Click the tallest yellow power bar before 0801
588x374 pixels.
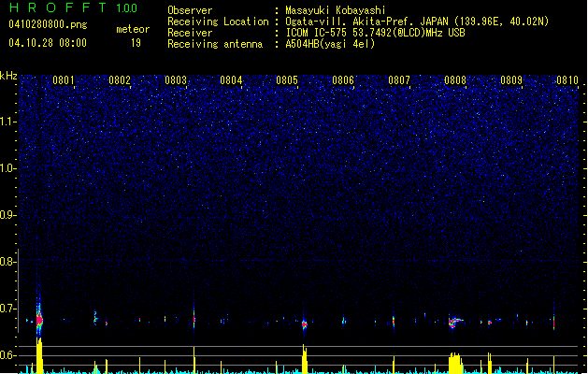(39, 355)
